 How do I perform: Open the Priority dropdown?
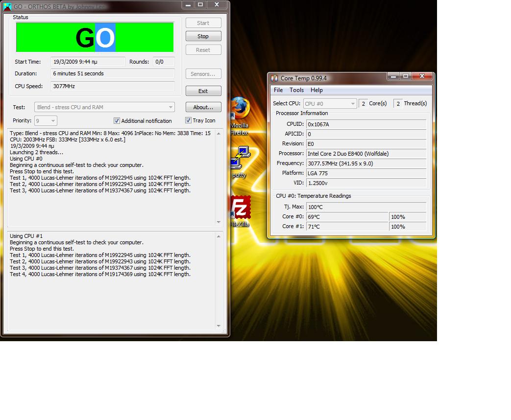[46, 121]
